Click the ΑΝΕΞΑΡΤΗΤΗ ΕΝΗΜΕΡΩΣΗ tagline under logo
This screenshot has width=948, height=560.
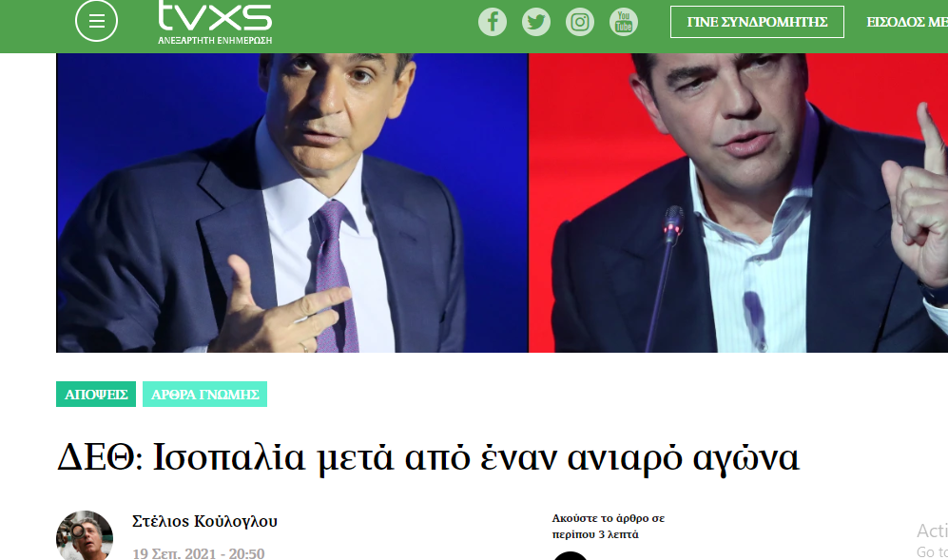(x=215, y=41)
